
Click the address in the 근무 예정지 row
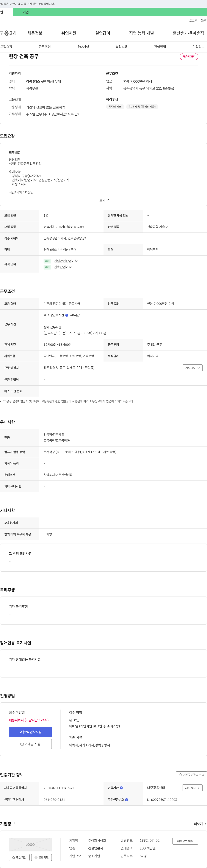tap(69, 368)
